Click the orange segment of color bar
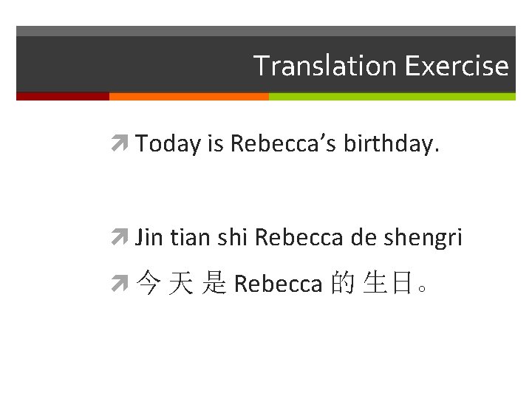This screenshot has width=532, height=399. click(x=189, y=96)
